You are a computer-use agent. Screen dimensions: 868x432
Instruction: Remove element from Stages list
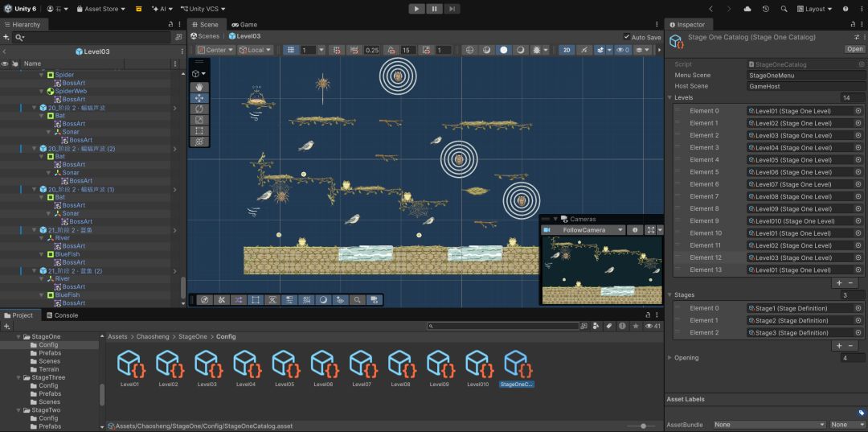pos(851,346)
